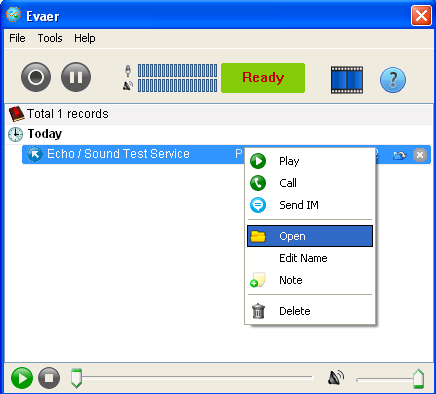436x394 pixels.
Task: Click the incoming call arrow icon on Echo row
Action: click(x=35, y=154)
